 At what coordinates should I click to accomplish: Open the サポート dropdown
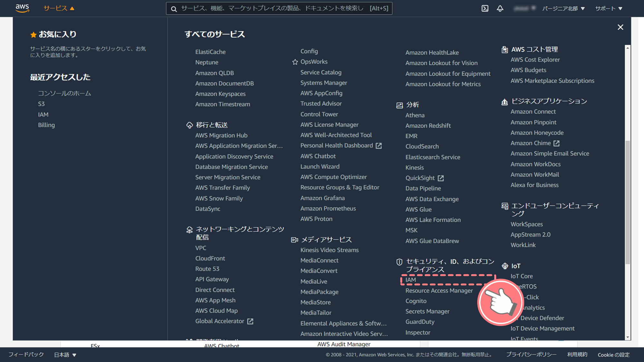coord(609,8)
